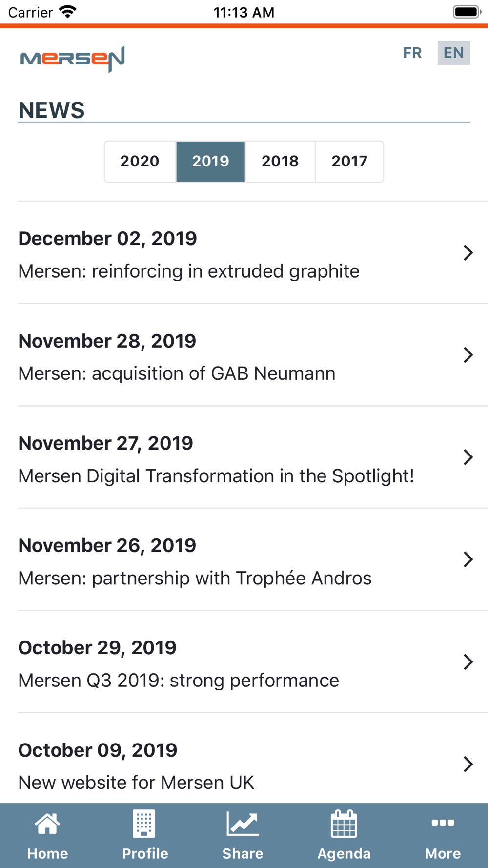Open the Agenda calendar icon
The image size is (488, 868).
344,824
